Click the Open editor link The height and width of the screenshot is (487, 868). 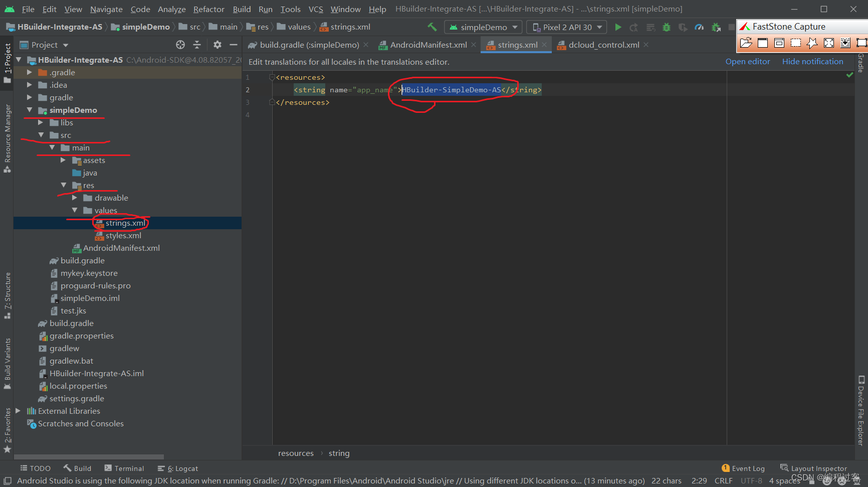click(x=747, y=61)
